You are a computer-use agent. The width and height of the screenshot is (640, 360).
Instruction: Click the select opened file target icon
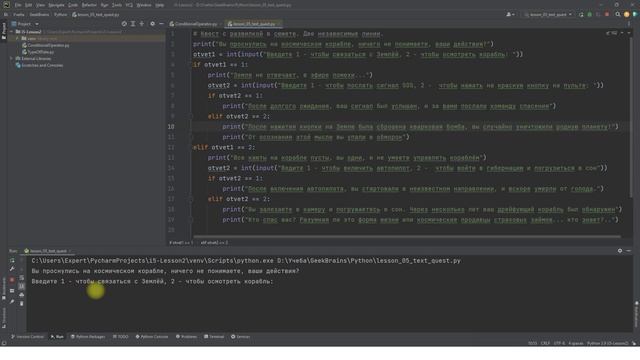124,24
